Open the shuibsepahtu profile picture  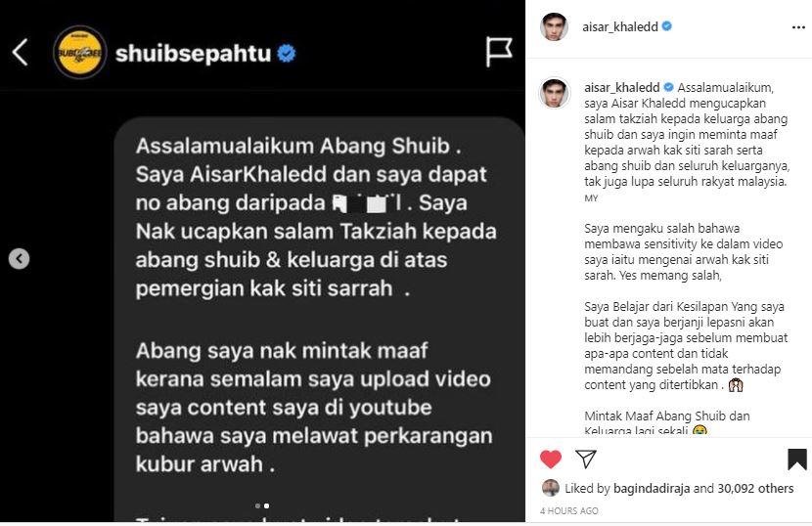pyautogui.click(x=80, y=52)
